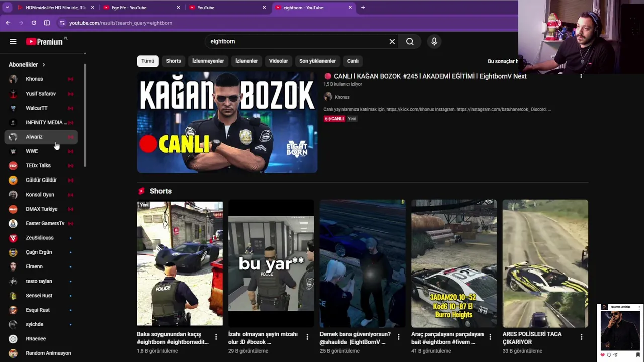The height and width of the screenshot is (362, 644).
Task: Open the Khonus subscription channel
Action: [42, 79]
